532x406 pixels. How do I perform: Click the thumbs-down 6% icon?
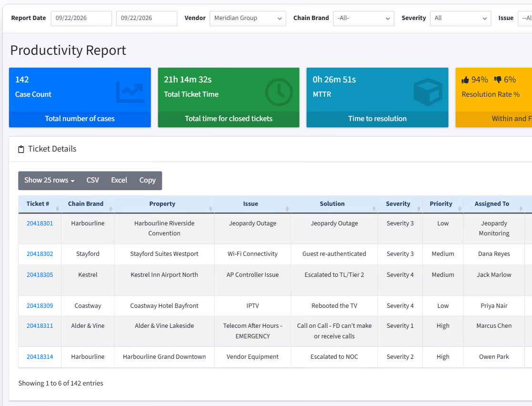point(498,80)
